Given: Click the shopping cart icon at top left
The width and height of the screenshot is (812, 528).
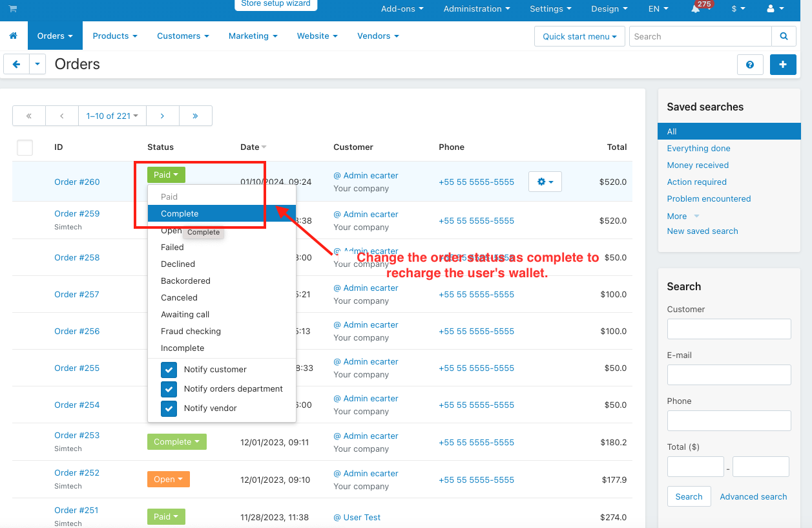Looking at the screenshot, I should [13, 9].
